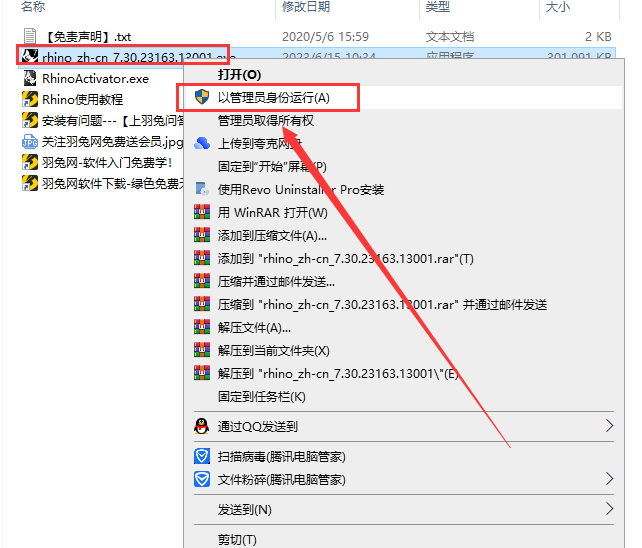Select the rhino_zh-cn_7.30 installer icon
Viewport: 642px width, 548px height.
point(30,57)
